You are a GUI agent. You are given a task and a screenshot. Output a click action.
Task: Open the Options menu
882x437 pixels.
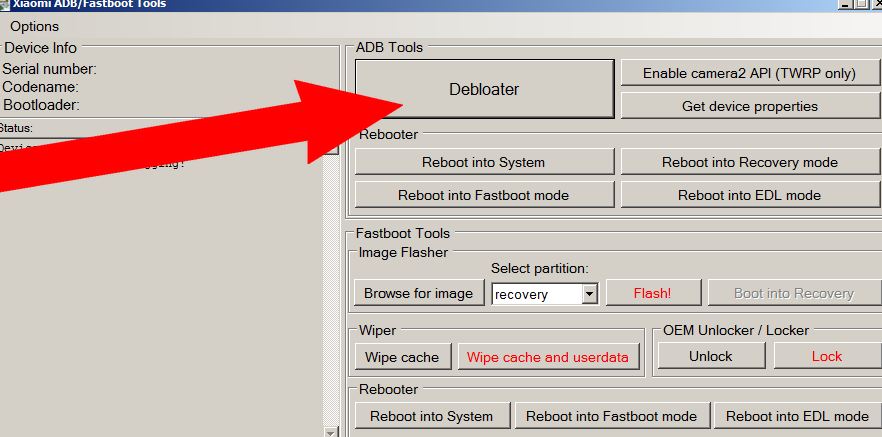point(34,26)
